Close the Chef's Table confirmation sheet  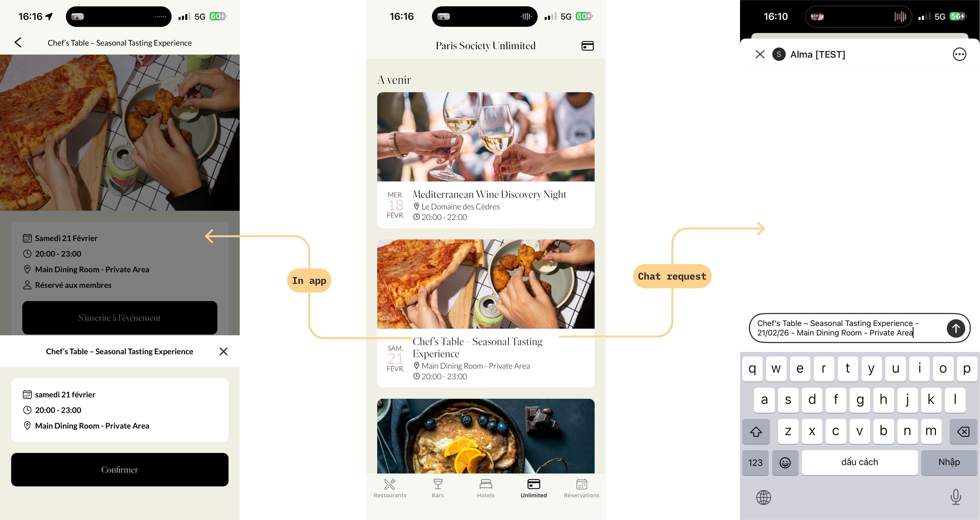click(223, 351)
